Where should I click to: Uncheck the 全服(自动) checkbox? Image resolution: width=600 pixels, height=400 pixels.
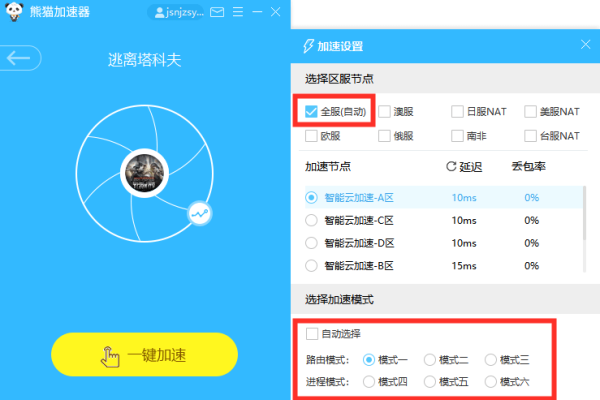[x=311, y=112]
